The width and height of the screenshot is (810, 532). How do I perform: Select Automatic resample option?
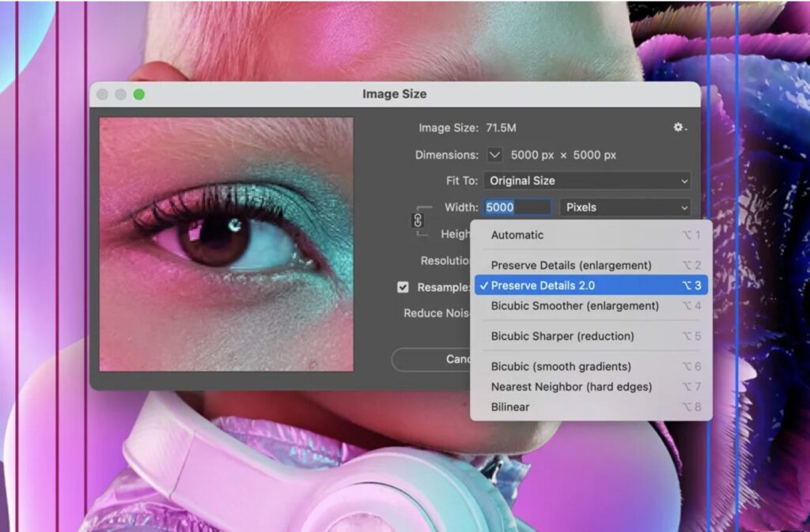pyautogui.click(x=517, y=235)
